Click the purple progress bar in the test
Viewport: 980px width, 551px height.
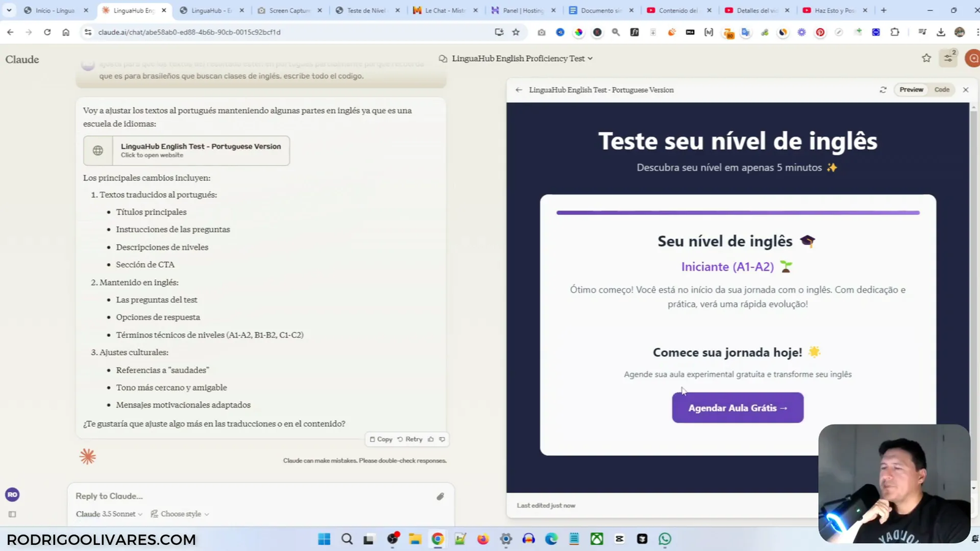[x=737, y=212]
